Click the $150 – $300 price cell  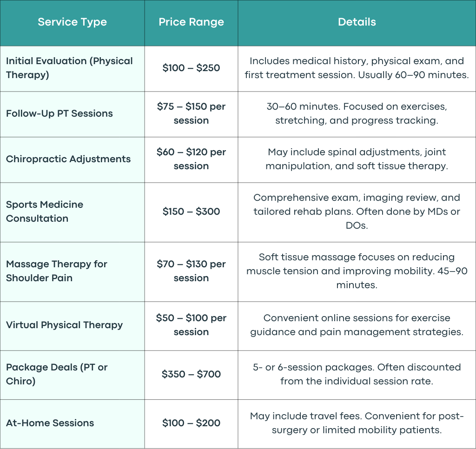click(191, 212)
